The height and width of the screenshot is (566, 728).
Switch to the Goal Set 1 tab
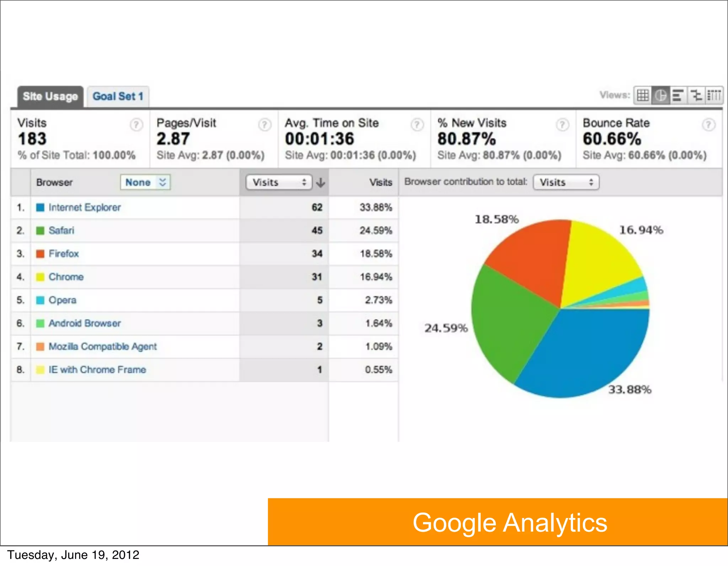pos(118,96)
